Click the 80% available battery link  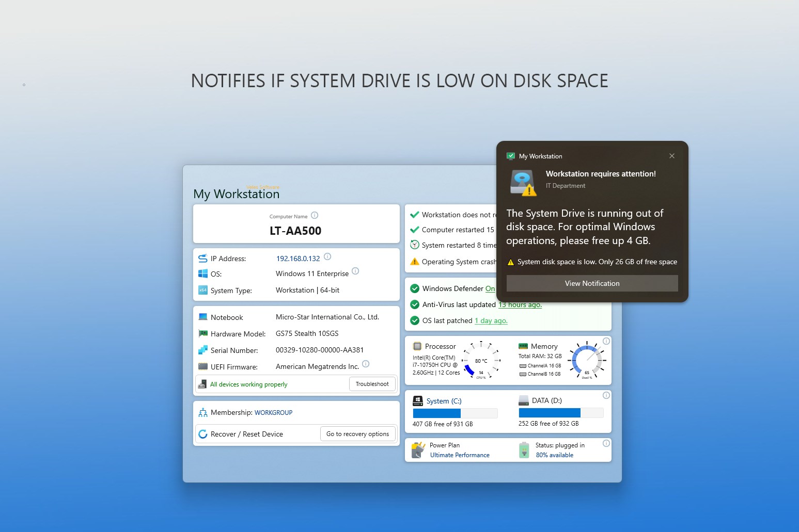coord(555,455)
